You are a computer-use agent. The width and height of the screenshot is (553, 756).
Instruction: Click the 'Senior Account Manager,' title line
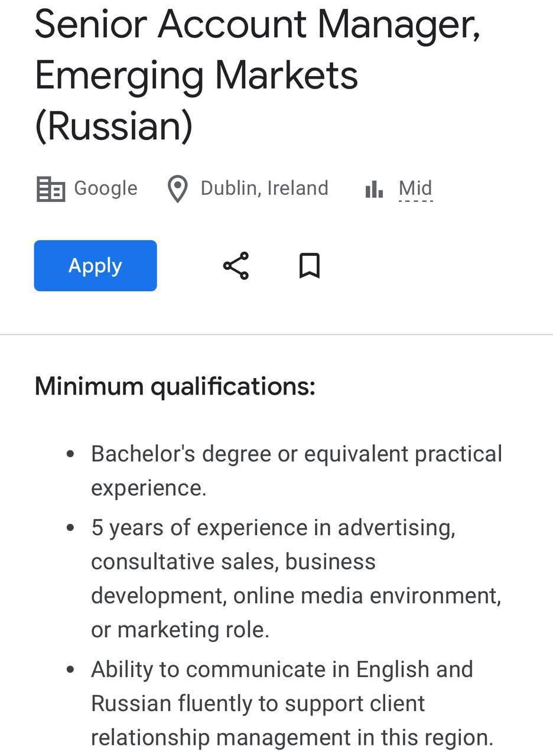coord(258,25)
